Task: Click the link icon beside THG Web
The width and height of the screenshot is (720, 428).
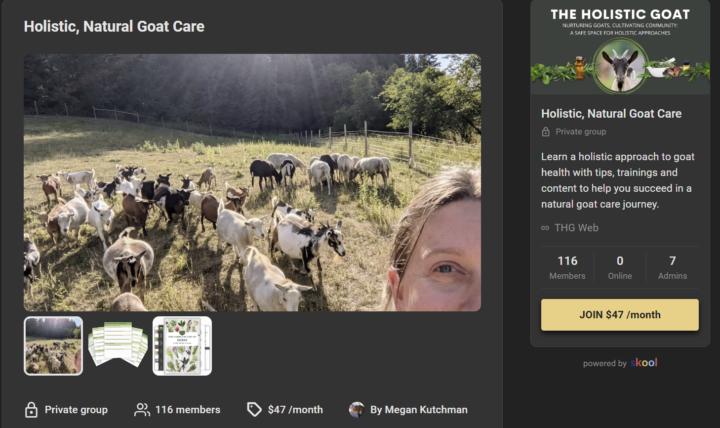Action: [545, 228]
